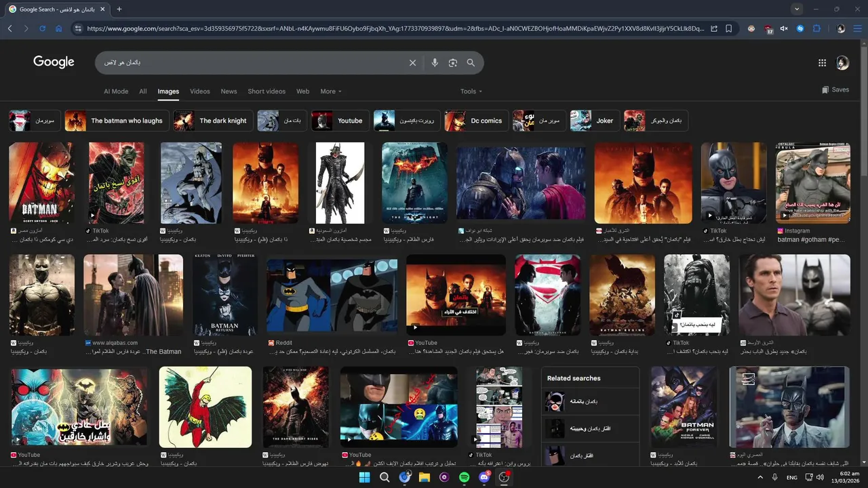
Task: Switch to the Web tab
Action: (303, 91)
